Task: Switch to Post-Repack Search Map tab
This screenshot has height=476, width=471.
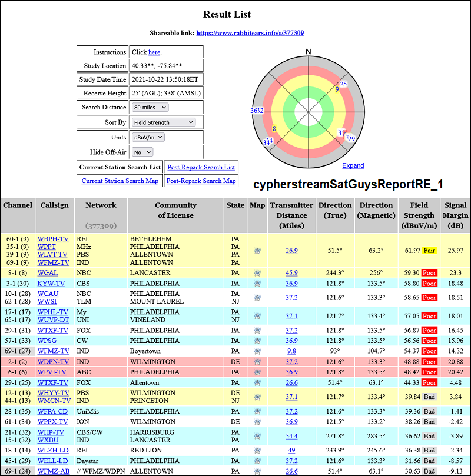Action: tap(201, 181)
